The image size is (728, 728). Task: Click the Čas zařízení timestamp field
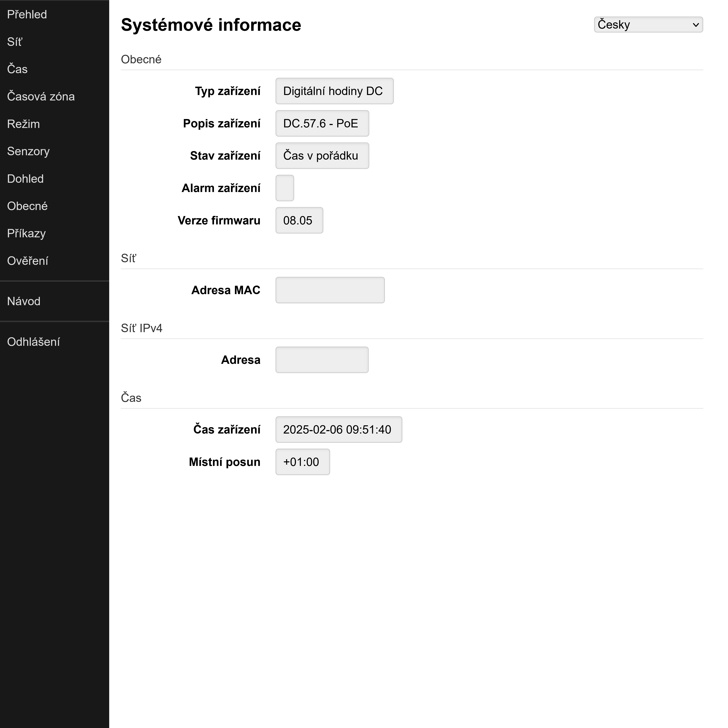tap(338, 429)
